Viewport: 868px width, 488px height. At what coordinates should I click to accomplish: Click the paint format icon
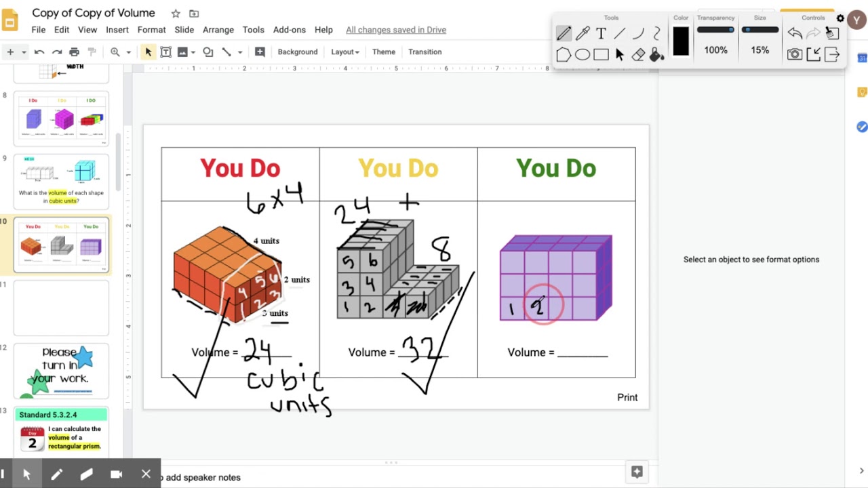tap(92, 52)
